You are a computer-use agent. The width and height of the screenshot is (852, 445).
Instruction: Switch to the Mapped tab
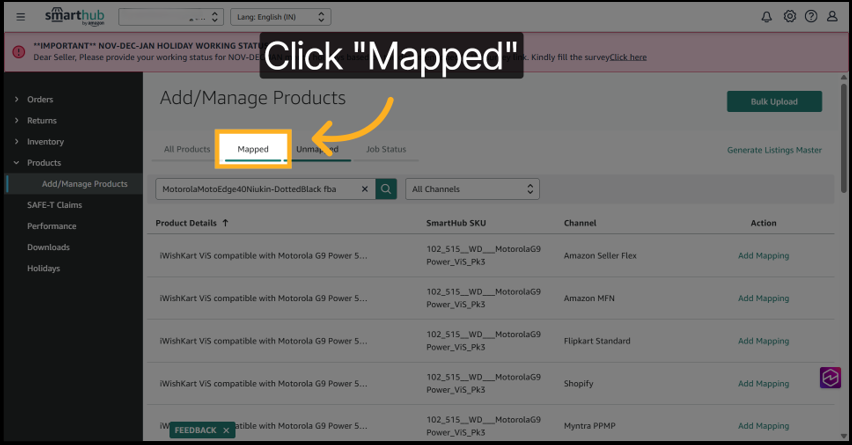pos(253,149)
